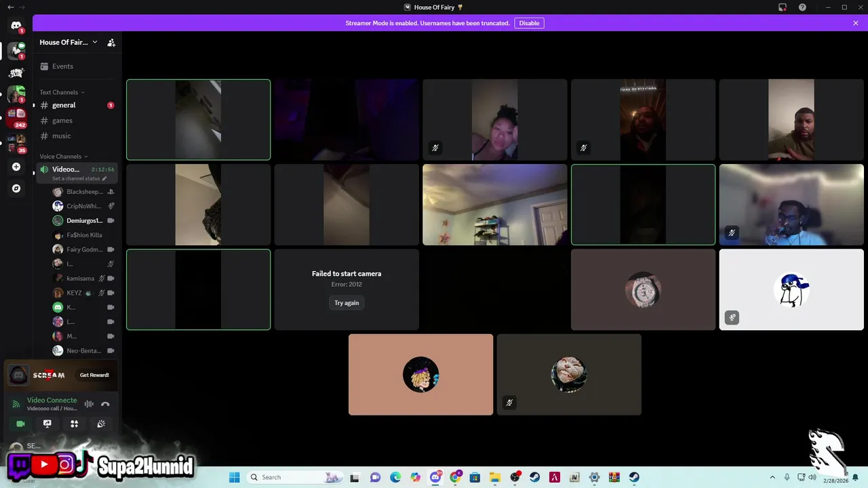
Task: Open Discord help question mark icon
Action: click(x=802, y=7)
